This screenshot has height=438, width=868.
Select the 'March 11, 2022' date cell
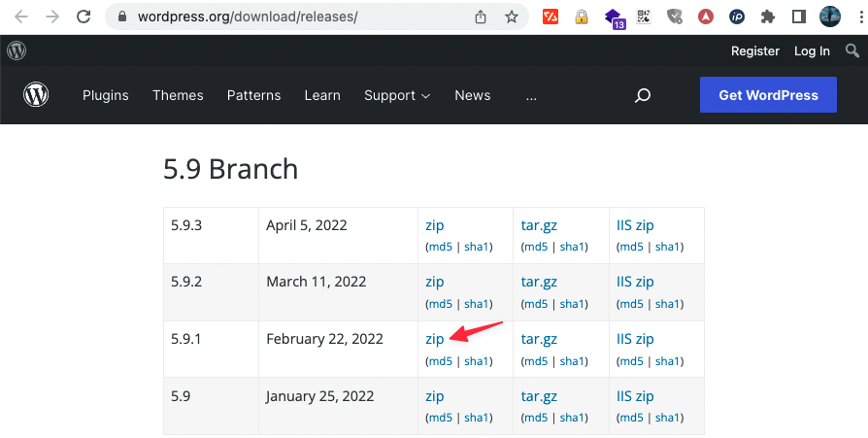click(x=317, y=282)
